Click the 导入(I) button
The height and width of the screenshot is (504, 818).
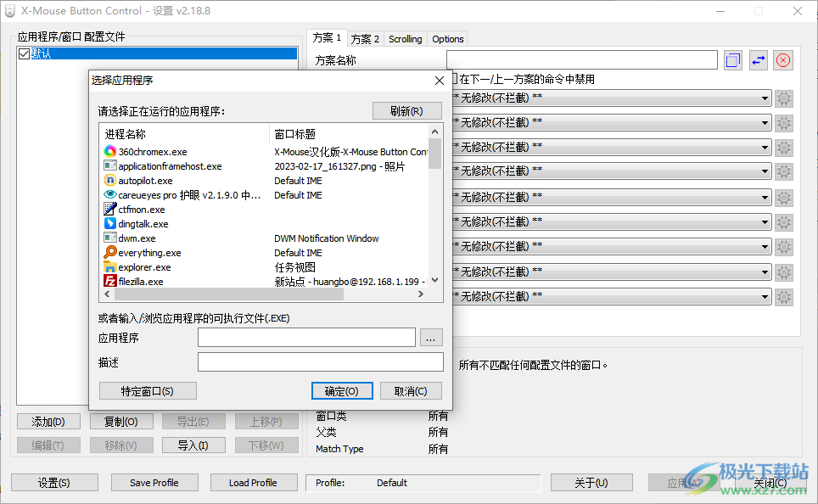pyautogui.click(x=193, y=445)
